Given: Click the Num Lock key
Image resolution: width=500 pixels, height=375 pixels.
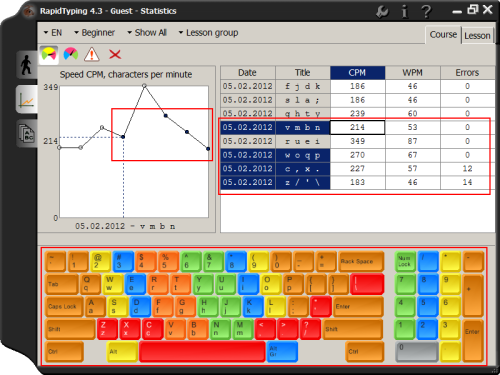Looking at the screenshot, I should [x=405, y=261].
